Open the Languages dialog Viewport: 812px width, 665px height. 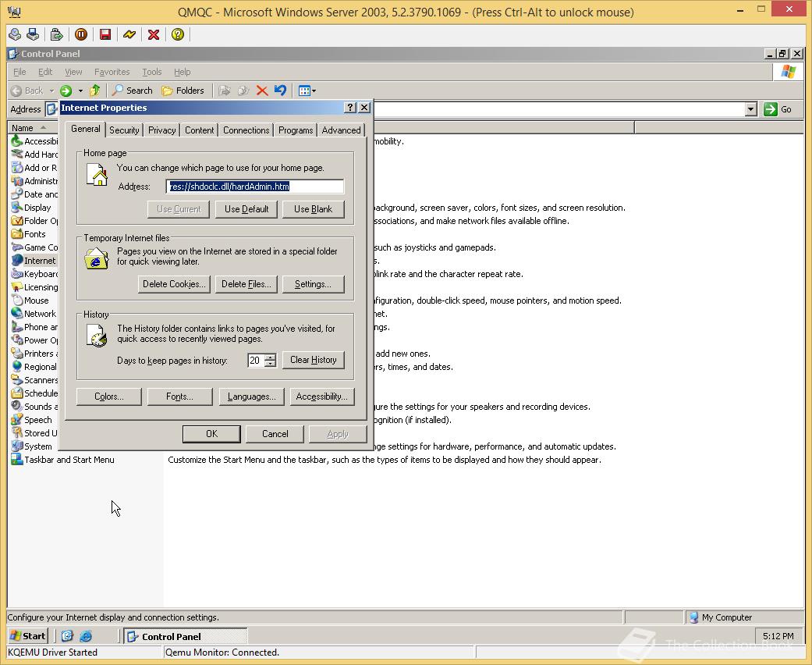252,397
